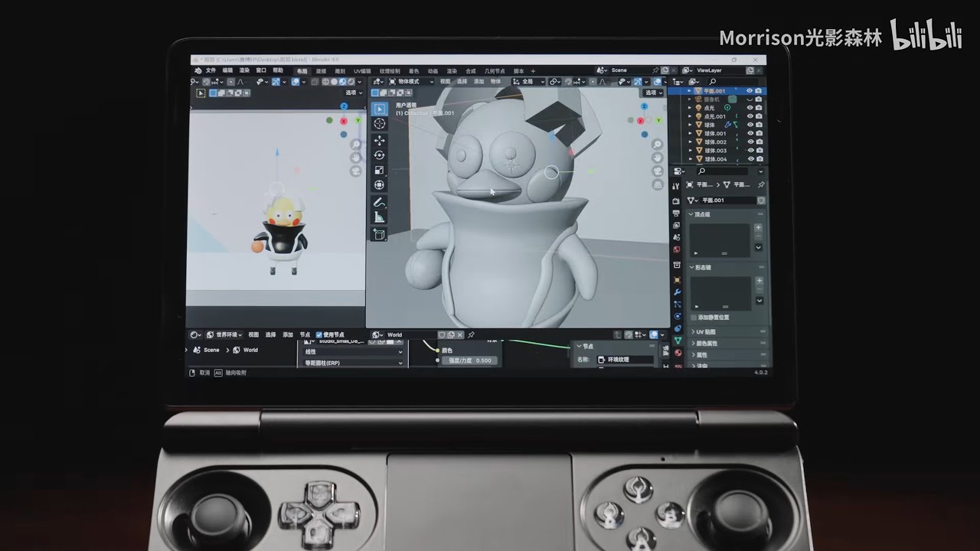Toggle render camera icon for 球体.003
This screenshot has width=980, height=551.
click(x=759, y=151)
